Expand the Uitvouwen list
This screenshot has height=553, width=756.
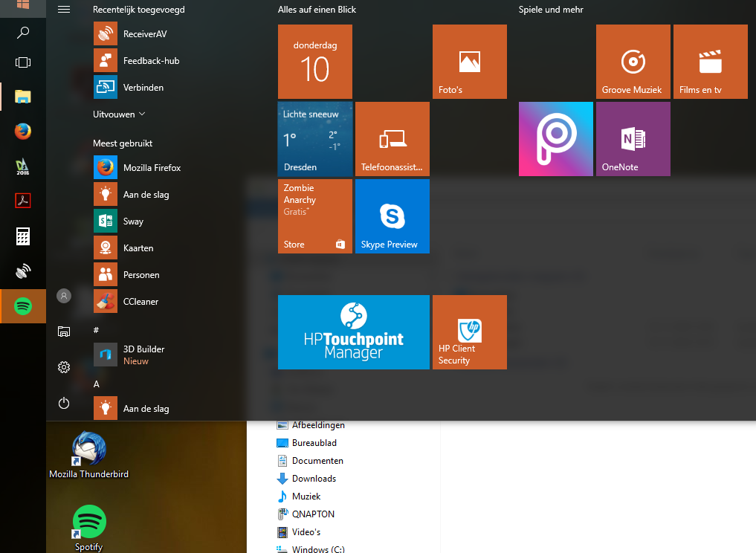[119, 114]
